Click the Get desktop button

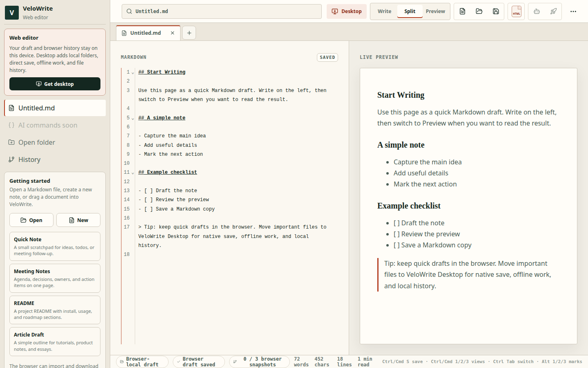point(55,84)
